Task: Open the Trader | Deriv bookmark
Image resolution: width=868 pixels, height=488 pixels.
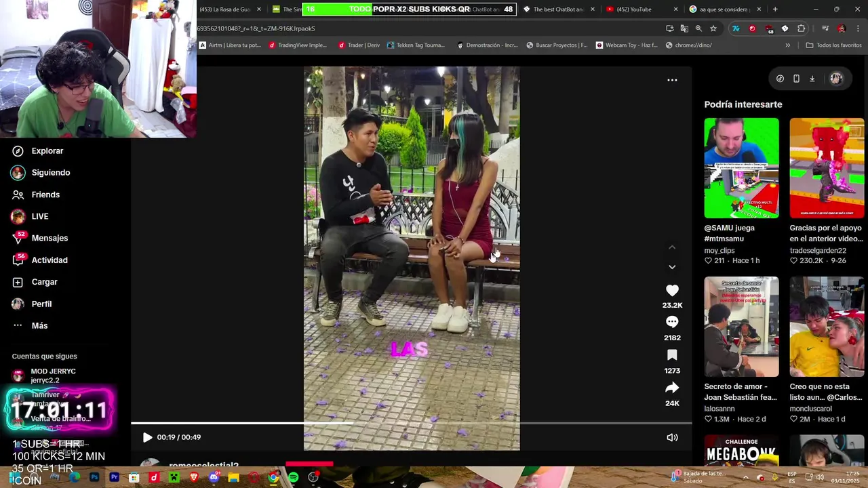Action: pos(359,45)
